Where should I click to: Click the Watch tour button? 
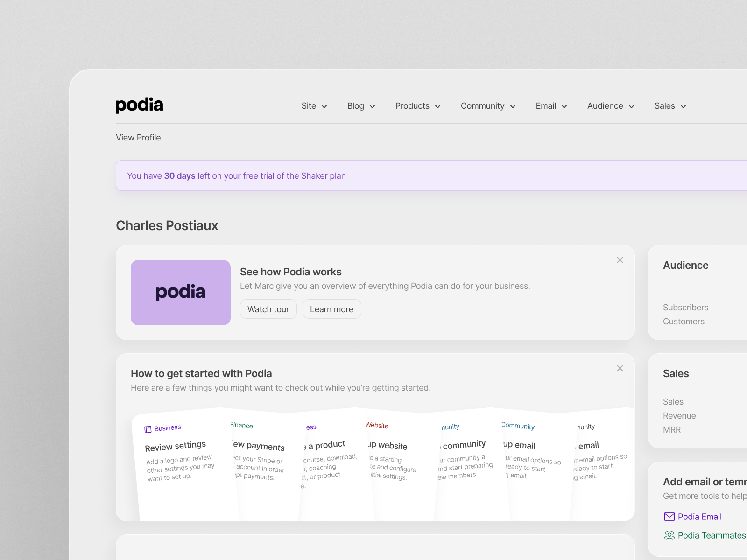pyautogui.click(x=268, y=309)
